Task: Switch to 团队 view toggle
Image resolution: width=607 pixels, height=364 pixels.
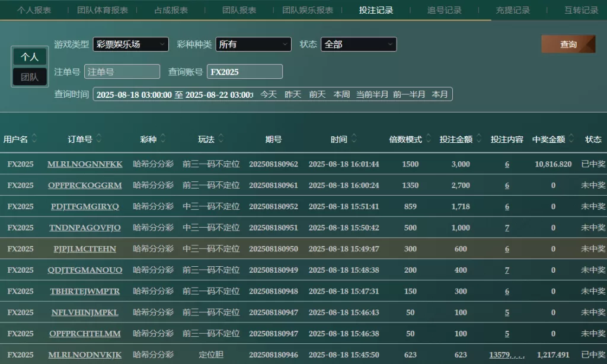Action: [x=30, y=77]
